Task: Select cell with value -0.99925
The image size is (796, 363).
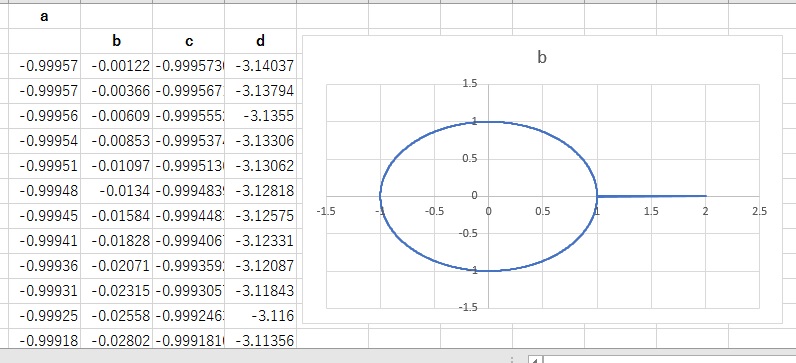Action: pos(44,316)
